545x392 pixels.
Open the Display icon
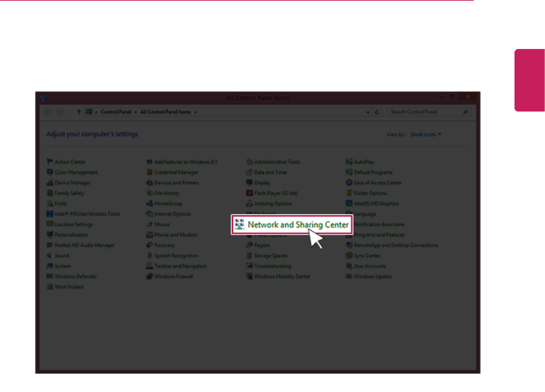tap(249, 183)
